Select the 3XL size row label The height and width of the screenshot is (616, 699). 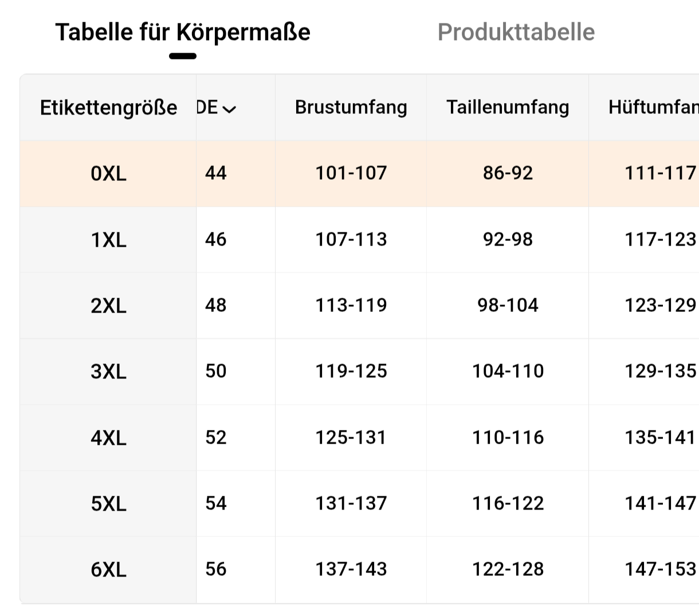tap(108, 372)
